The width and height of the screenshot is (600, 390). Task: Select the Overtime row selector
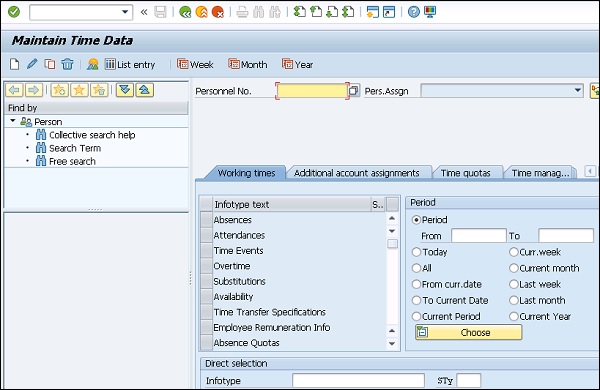[x=207, y=266]
